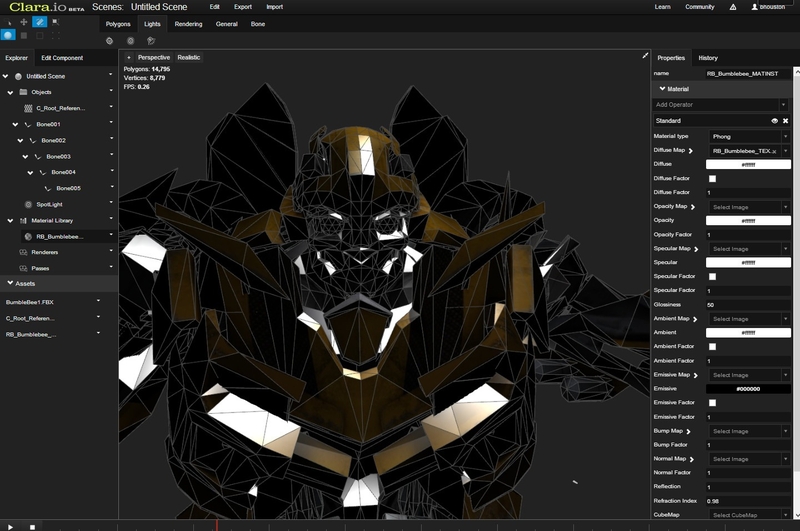The width and height of the screenshot is (800, 531).
Task: Click the viewport maximize arrow icon
Action: point(645,56)
